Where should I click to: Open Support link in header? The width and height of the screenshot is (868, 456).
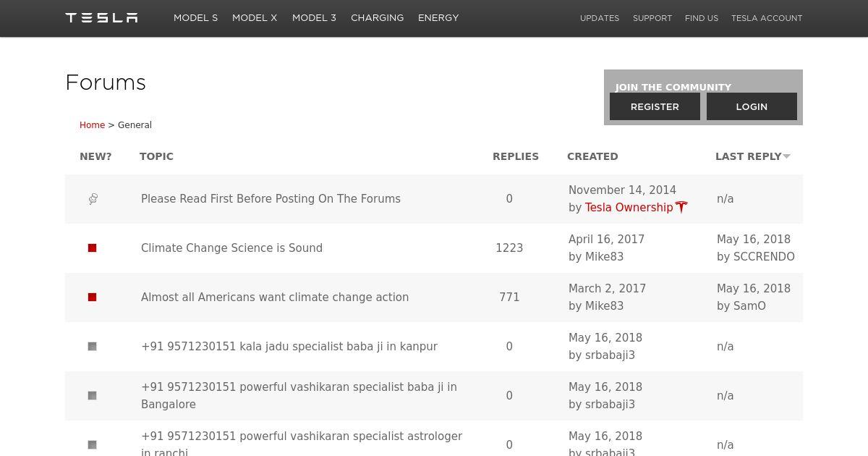tap(652, 18)
